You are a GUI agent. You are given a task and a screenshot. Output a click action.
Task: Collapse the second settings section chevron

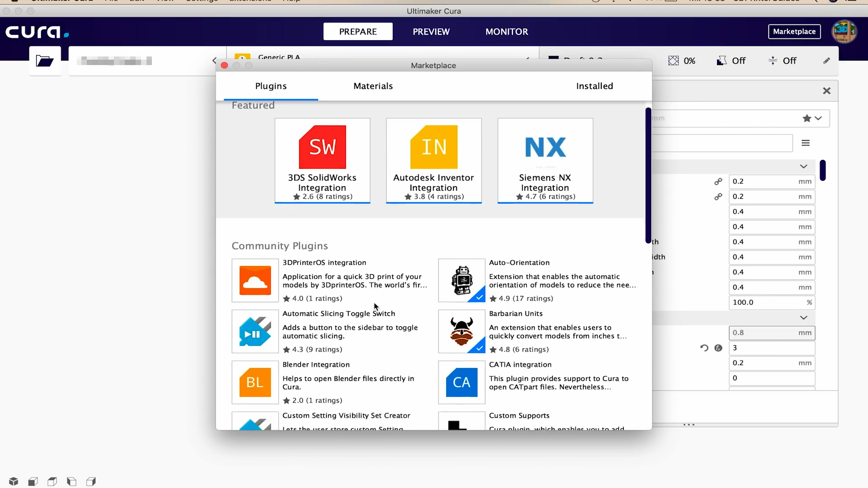tap(803, 318)
